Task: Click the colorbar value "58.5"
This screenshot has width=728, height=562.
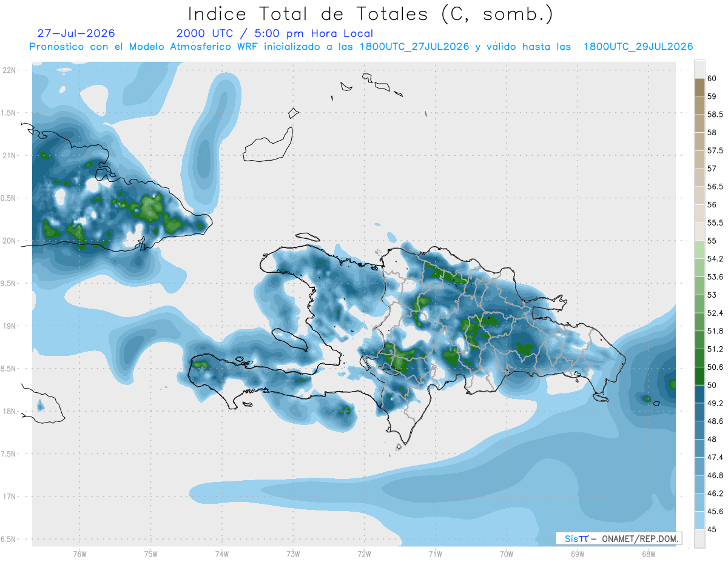Action: [716, 115]
